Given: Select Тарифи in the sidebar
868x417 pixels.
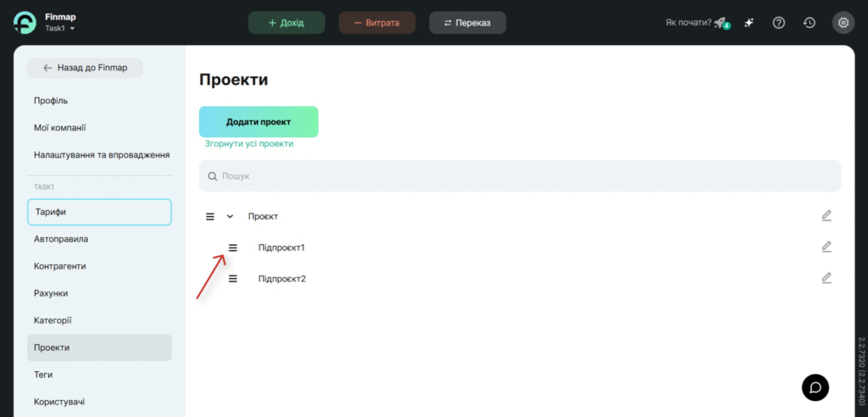Looking at the screenshot, I should click(100, 212).
